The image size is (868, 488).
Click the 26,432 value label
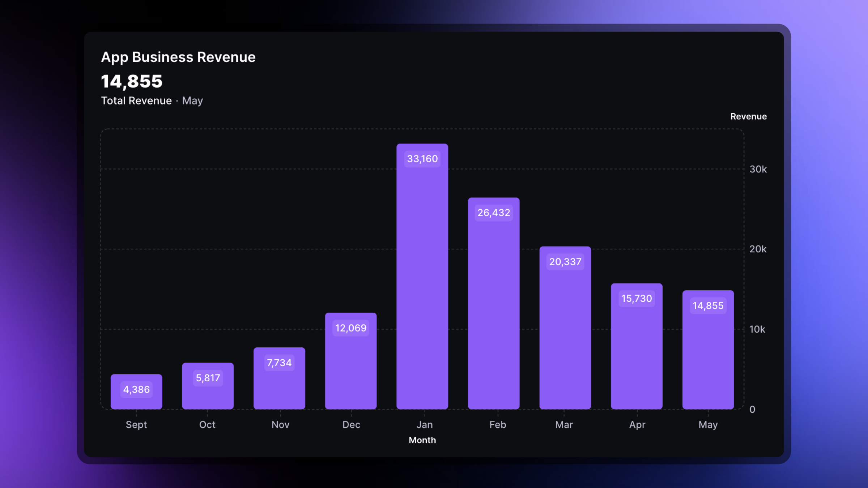coord(494,213)
